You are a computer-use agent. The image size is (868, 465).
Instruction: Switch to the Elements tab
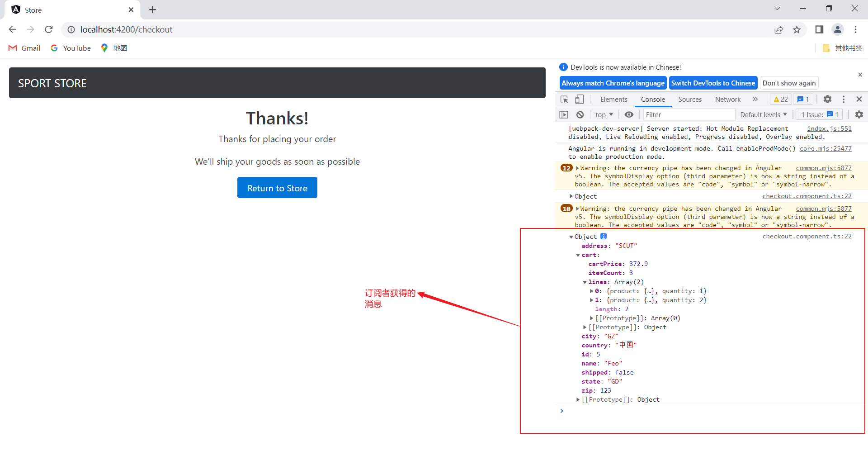613,100
